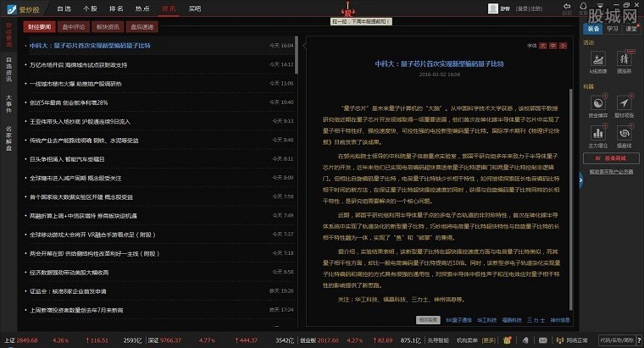The width and height of the screenshot is (644, 348).
Task: Open 名家解盘 in left sidebar
Action: coord(8,138)
